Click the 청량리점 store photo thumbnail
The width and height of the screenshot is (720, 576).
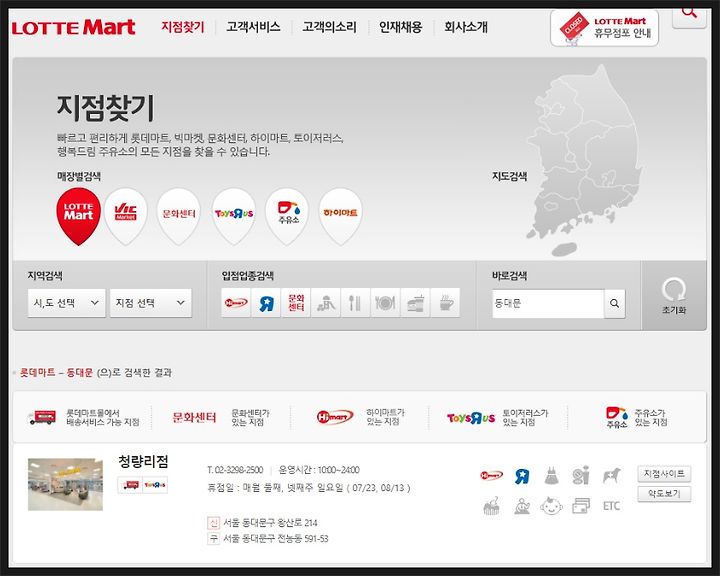65,485
